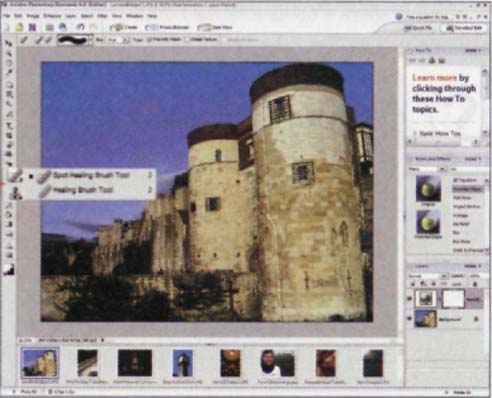
Task: Click the New file icon in shortcuts bar
Action: [6, 27]
